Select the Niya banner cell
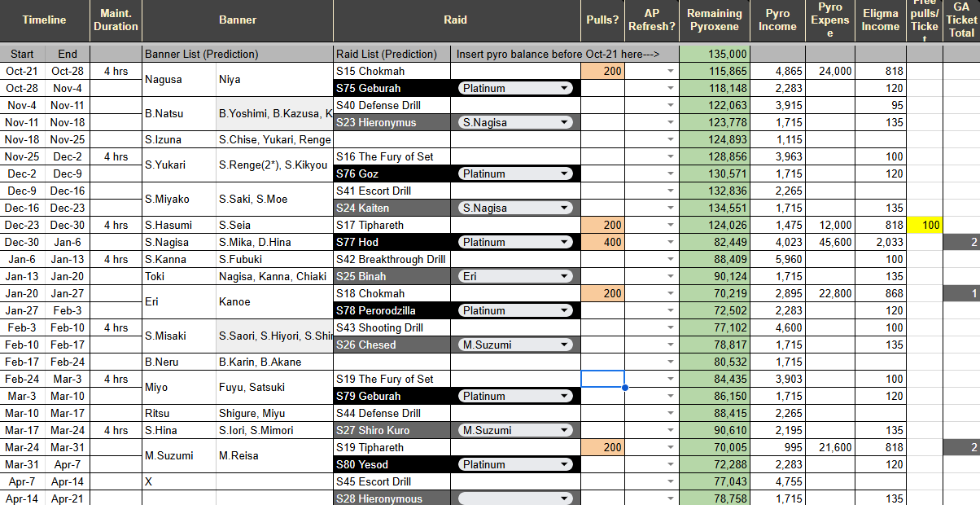The image size is (980, 505). click(x=274, y=80)
